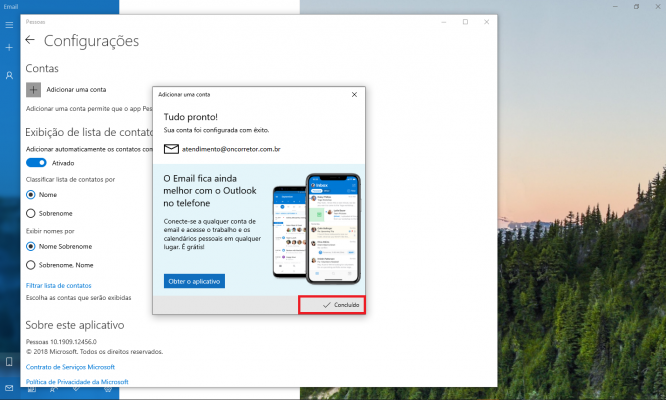The width and height of the screenshot is (666, 400).
Task: Click Sobre este aplicativo heading
Action: [x=75, y=325]
